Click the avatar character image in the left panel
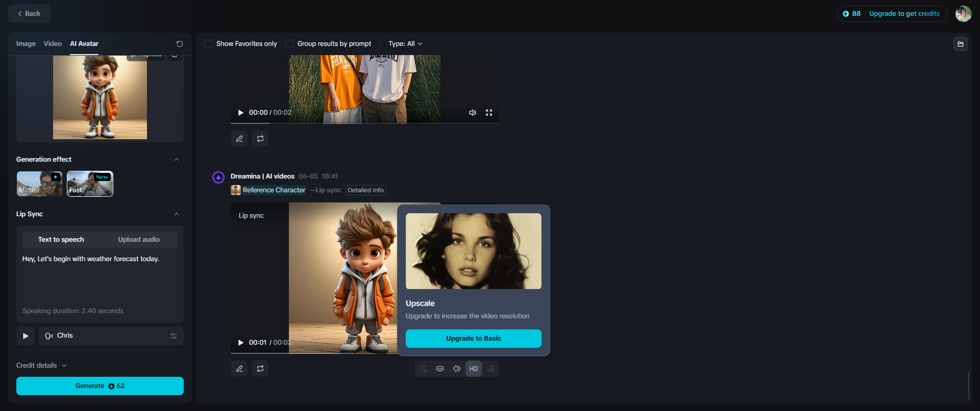This screenshot has width=980, height=411. coord(100,97)
